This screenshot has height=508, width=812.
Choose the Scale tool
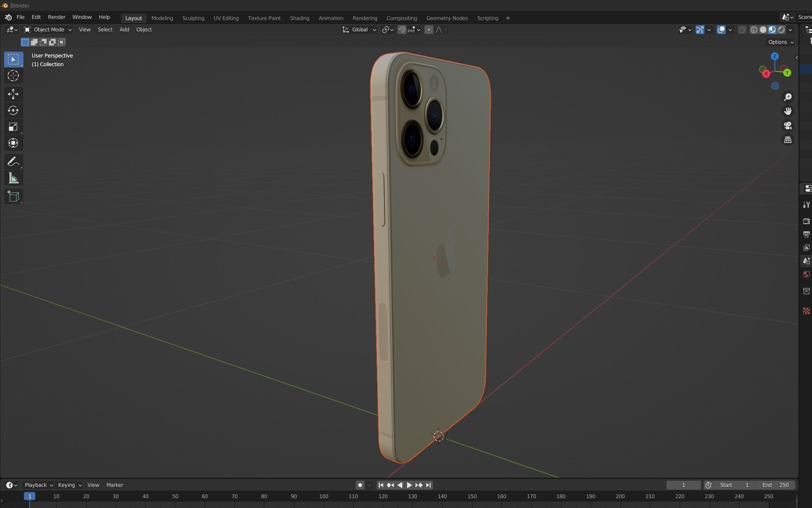13,127
